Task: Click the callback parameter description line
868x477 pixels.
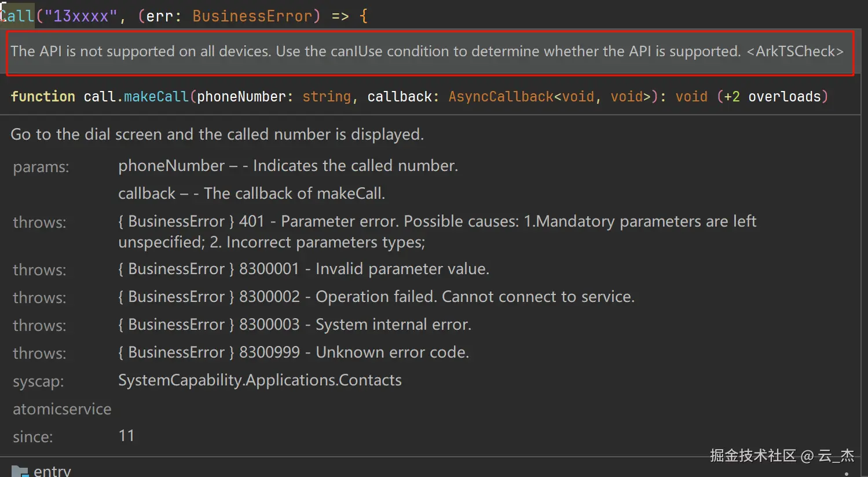Action: (x=251, y=194)
